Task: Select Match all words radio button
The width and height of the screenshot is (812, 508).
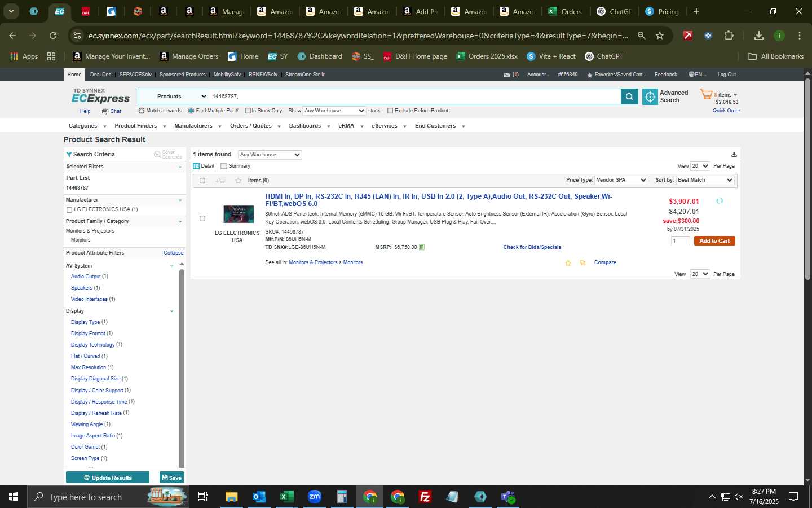Action: tap(142, 111)
